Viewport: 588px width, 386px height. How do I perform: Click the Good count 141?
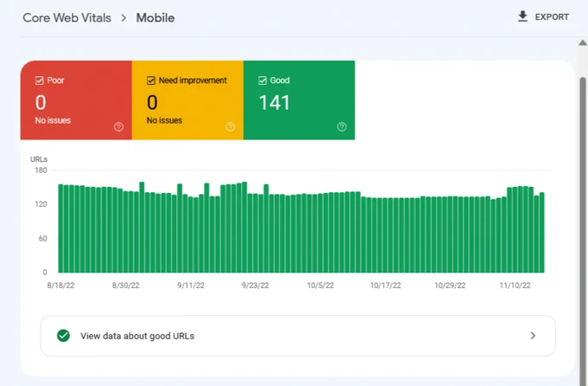(274, 102)
